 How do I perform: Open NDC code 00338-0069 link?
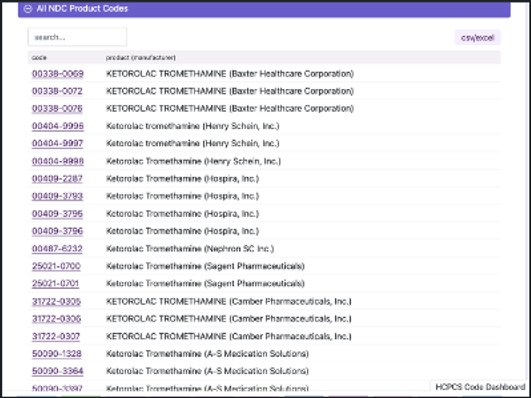pyautogui.click(x=58, y=74)
